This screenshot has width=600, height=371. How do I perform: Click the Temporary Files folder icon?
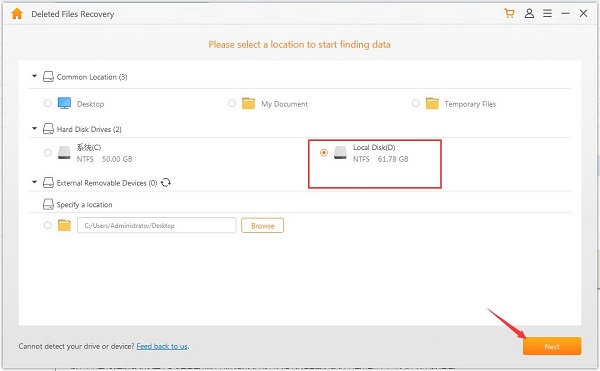(x=432, y=103)
